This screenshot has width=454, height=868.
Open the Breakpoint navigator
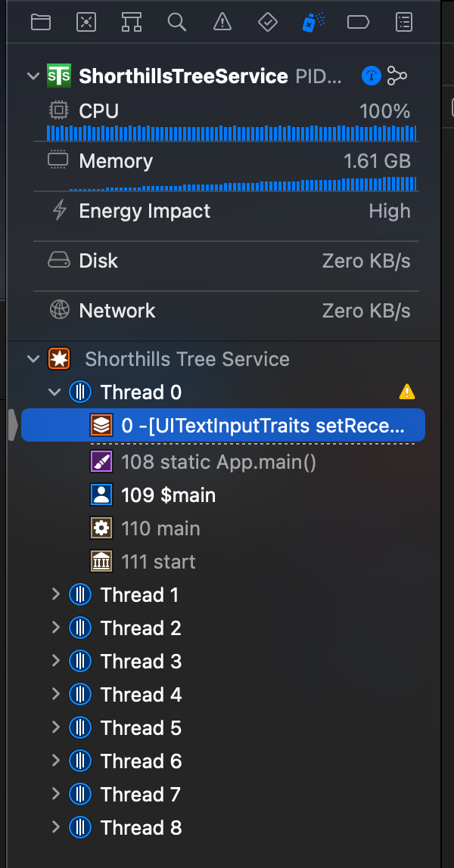click(x=358, y=22)
